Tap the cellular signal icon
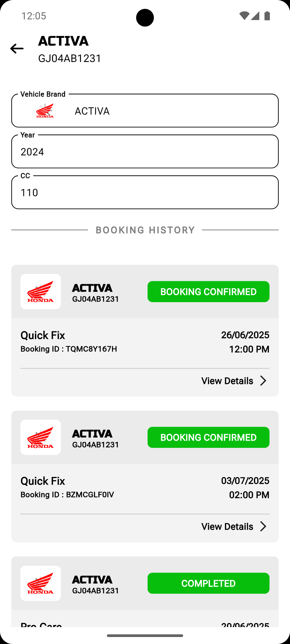Viewport: 290px width, 644px height. [x=255, y=16]
